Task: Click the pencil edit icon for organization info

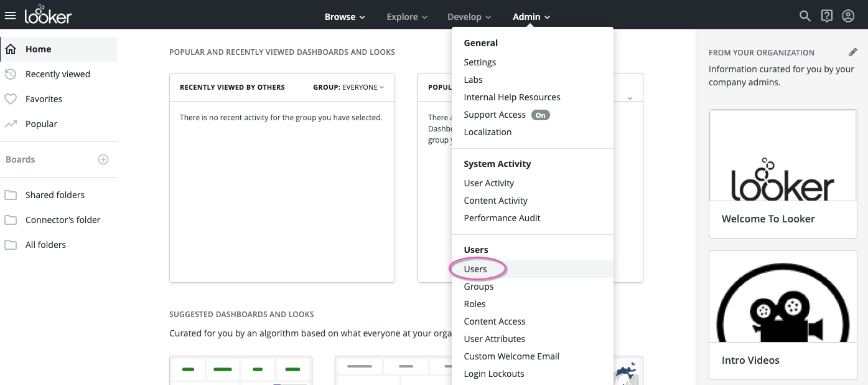Action: 852,52
